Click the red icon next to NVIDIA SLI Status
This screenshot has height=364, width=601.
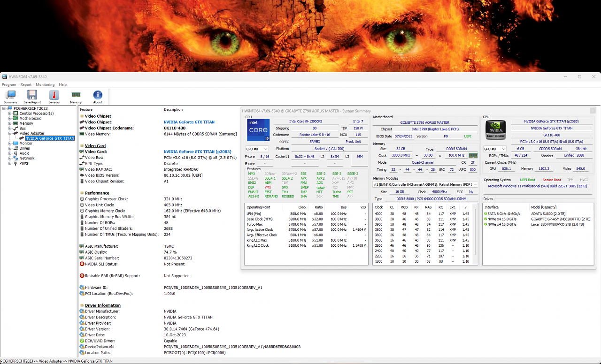[x=82, y=264]
